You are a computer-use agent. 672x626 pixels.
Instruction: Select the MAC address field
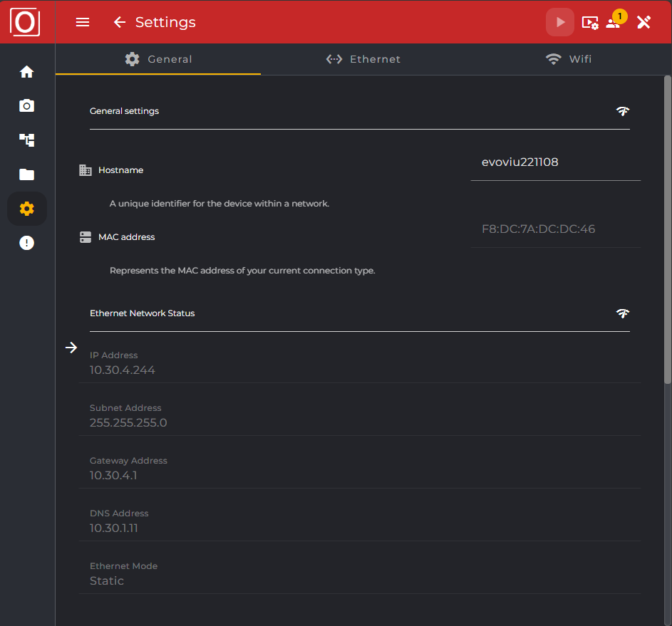pyautogui.click(x=555, y=229)
